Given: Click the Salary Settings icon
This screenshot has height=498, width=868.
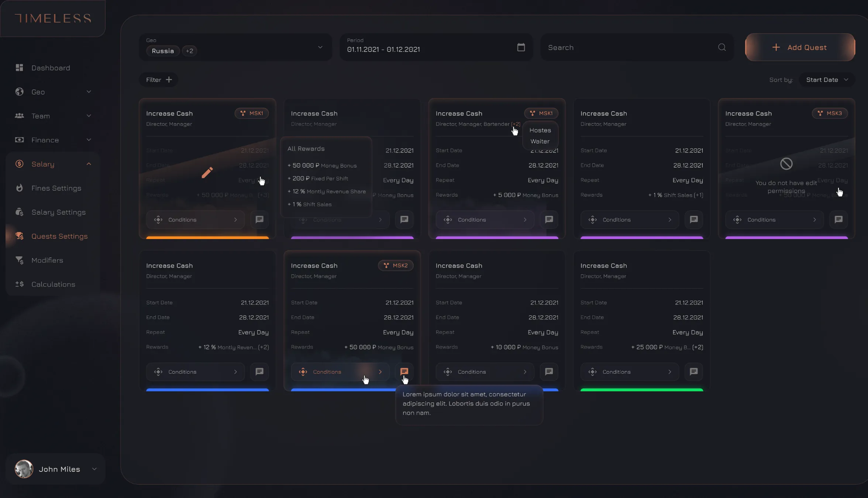Looking at the screenshot, I should [x=20, y=212].
